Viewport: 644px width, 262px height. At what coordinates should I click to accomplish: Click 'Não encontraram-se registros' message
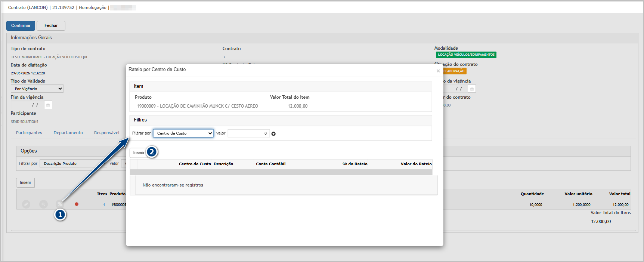pos(173,185)
